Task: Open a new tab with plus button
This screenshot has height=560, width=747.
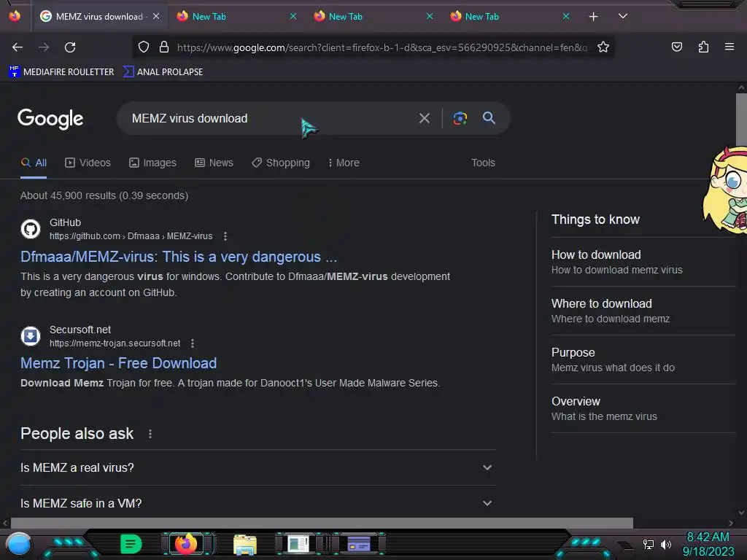Action: [x=593, y=17]
